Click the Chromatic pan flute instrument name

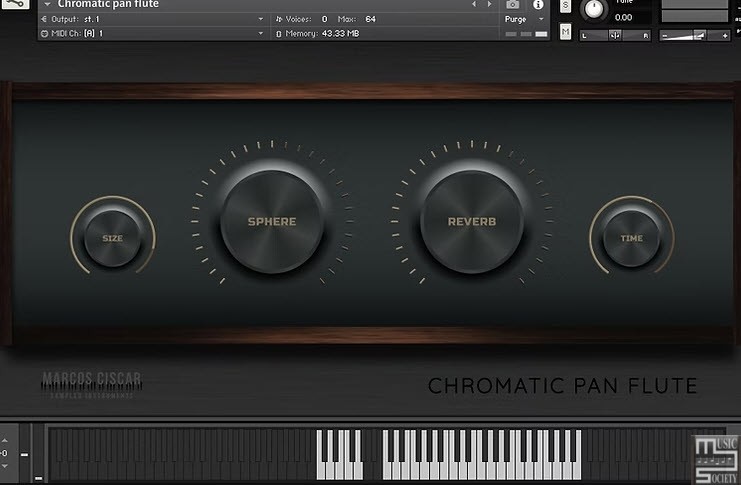point(108,4)
